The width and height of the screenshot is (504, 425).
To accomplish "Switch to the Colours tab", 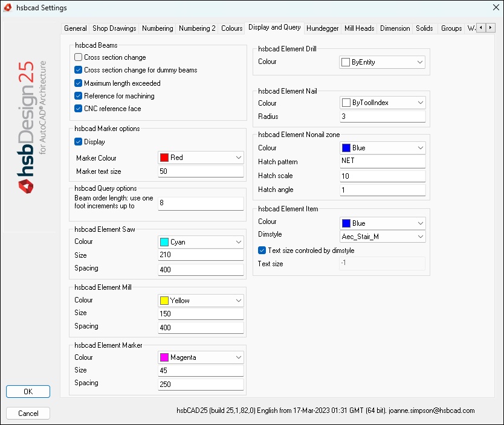I will (x=231, y=28).
